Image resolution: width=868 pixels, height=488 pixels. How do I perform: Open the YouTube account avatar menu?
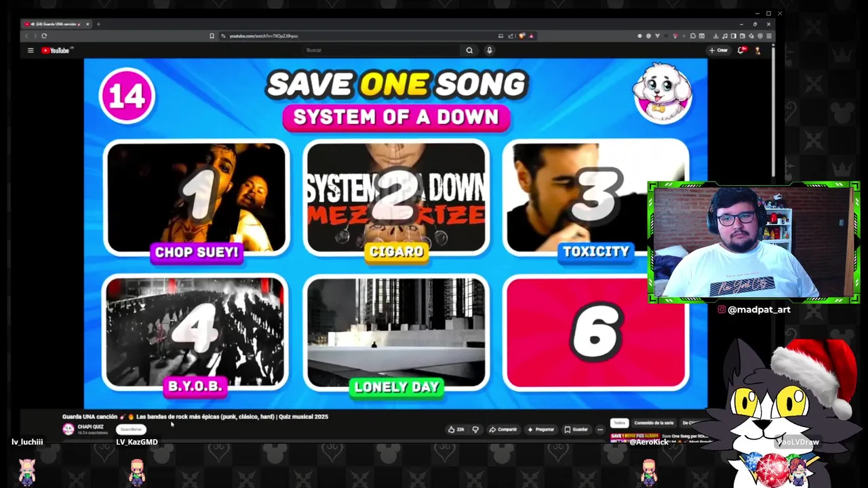click(x=757, y=50)
